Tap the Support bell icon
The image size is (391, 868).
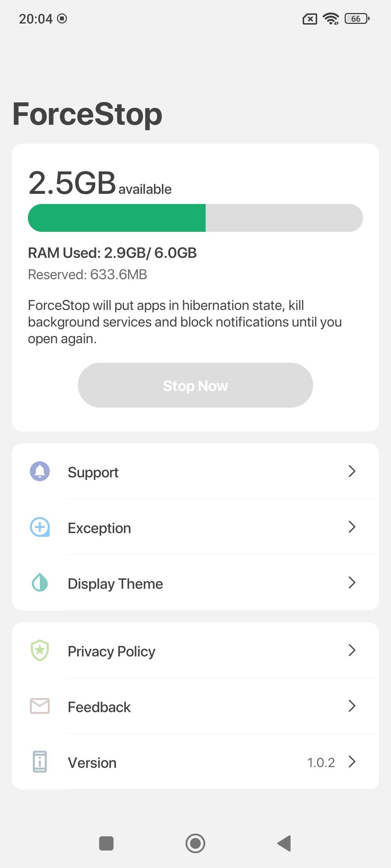40,471
